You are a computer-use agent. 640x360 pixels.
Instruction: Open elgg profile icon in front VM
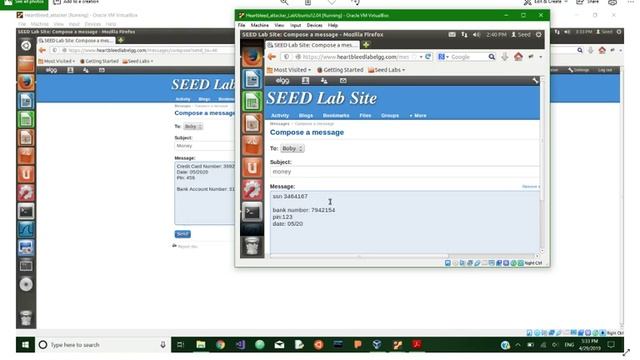click(x=305, y=81)
